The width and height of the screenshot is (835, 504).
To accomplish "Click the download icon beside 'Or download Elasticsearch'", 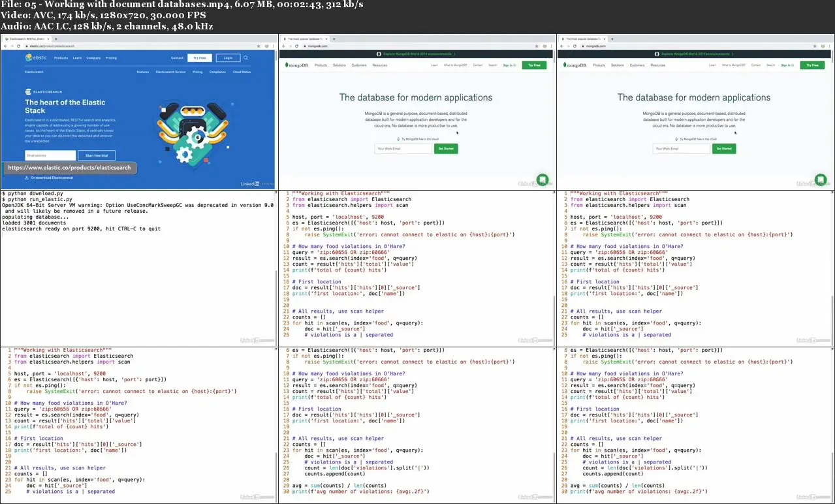I will point(27,178).
